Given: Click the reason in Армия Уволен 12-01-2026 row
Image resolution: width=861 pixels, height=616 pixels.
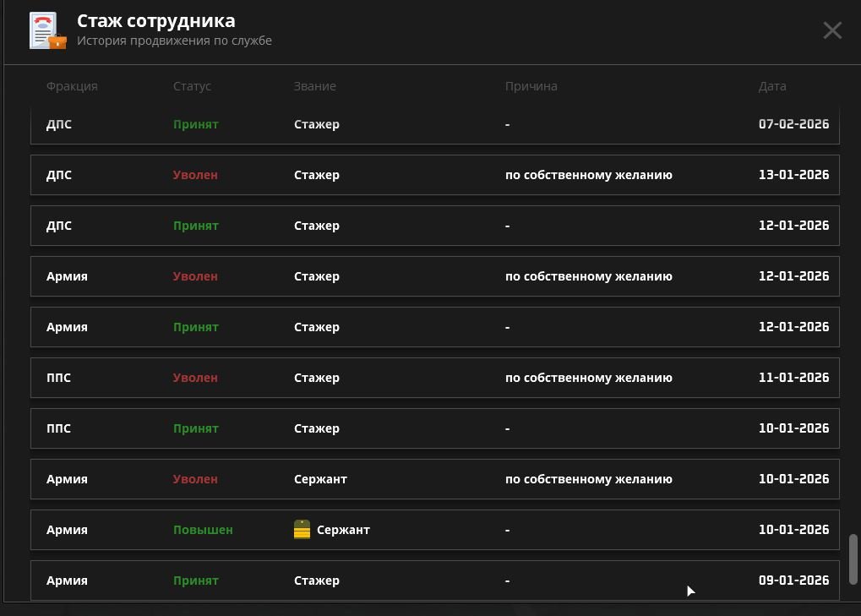Looking at the screenshot, I should click(x=588, y=276).
